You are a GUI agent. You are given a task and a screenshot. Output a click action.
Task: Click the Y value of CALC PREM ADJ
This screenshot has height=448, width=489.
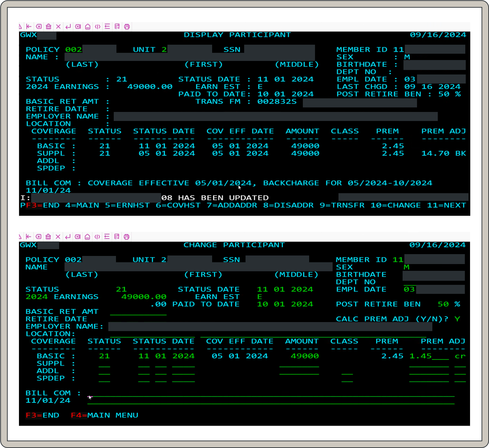click(457, 319)
